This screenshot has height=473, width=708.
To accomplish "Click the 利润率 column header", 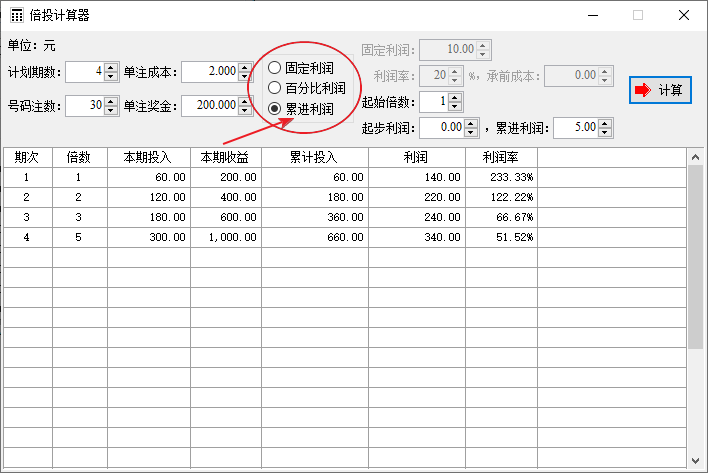I will coord(501,157).
